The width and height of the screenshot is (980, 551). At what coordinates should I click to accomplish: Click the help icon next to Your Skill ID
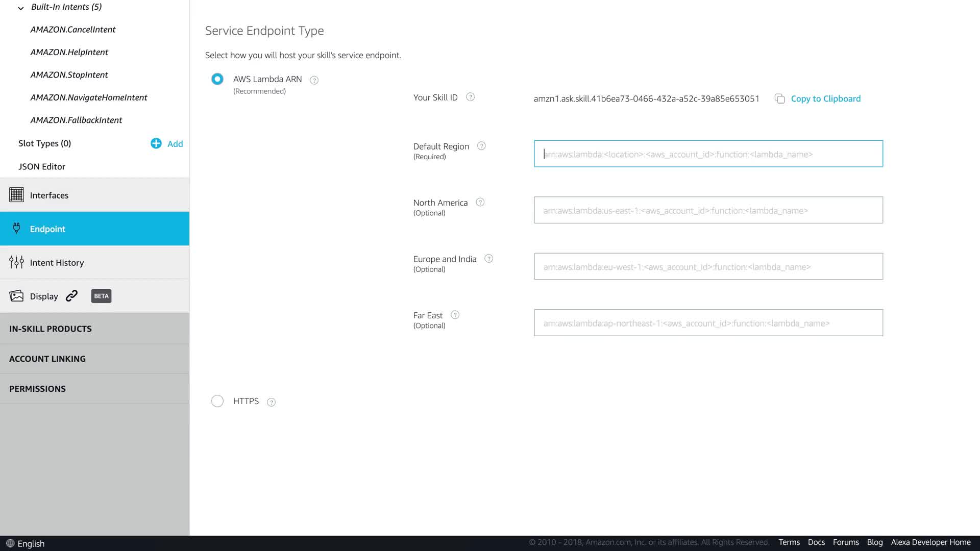click(x=471, y=97)
